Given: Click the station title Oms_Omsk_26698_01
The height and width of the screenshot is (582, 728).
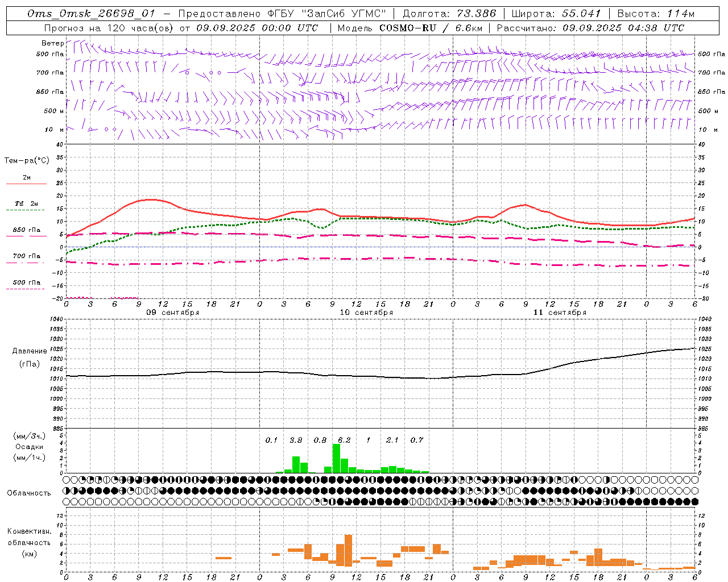Looking at the screenshot, I should click(x=91, y=14).
